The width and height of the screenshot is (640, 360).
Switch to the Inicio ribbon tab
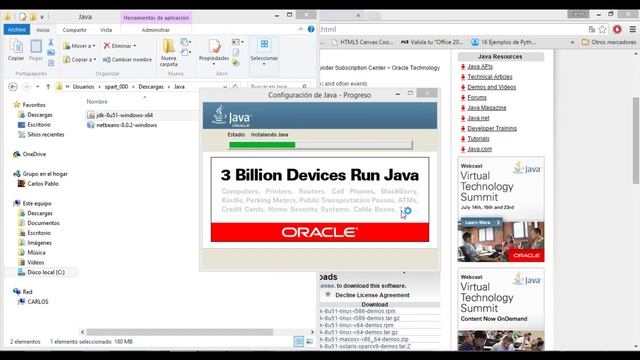pos(43,30)
